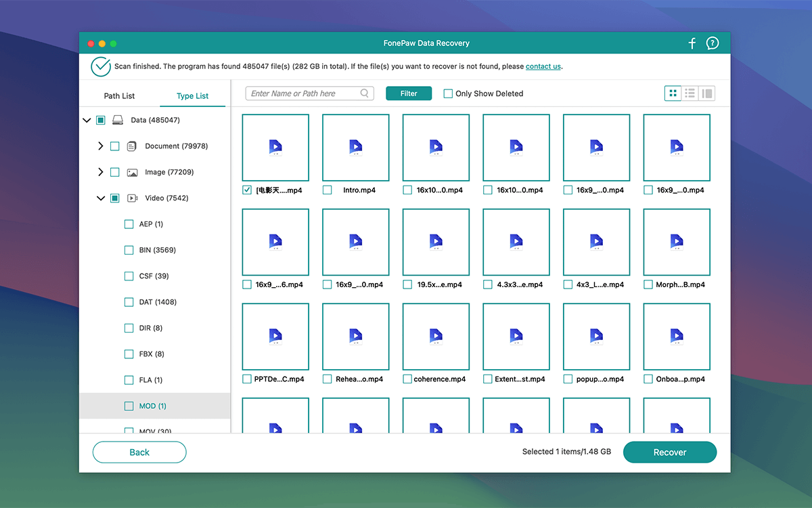Screen dimensions: 812x508
Task: Open Intro.mp4 video thumbnail
Action: (356, 148)
